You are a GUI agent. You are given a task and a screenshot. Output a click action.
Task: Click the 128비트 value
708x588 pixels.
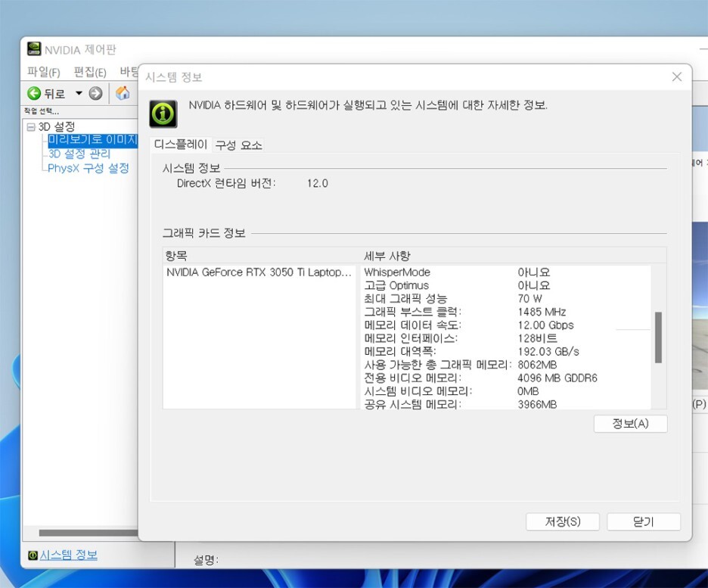pos(537,338)
